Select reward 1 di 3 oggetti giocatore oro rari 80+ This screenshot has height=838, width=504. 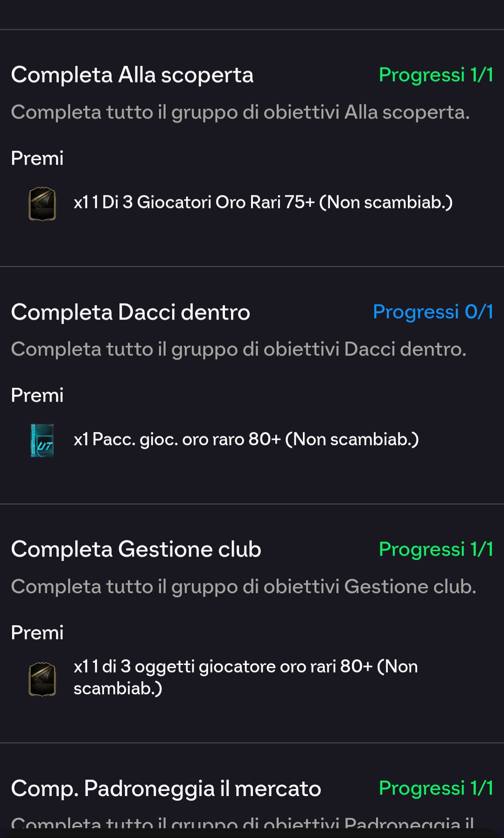coord(245,677)
